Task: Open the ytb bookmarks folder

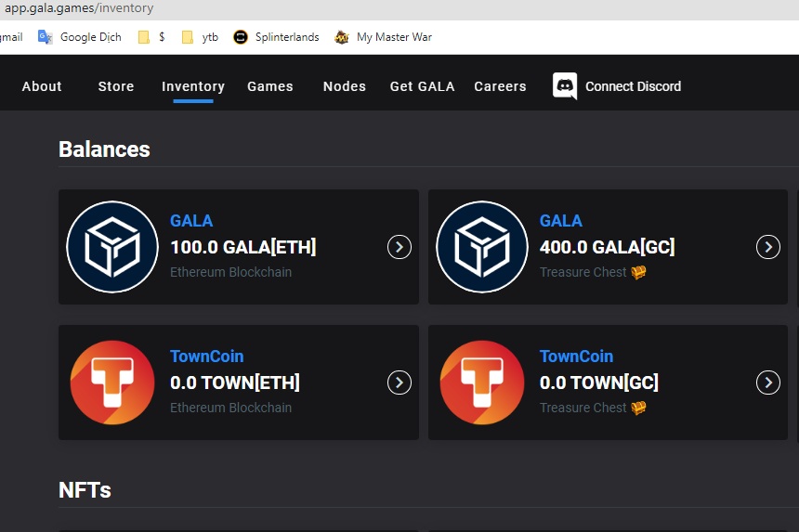Action: (x=200, y=37)
